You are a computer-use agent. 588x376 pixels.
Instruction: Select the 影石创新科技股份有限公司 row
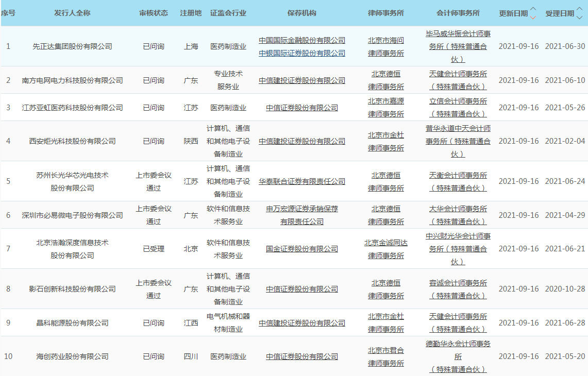(72, 289)
